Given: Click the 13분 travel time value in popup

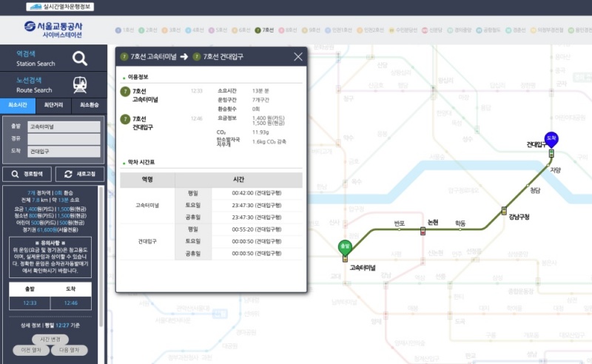Looking at the screenshot, I should pyautogui.click(x=260, y=91).
